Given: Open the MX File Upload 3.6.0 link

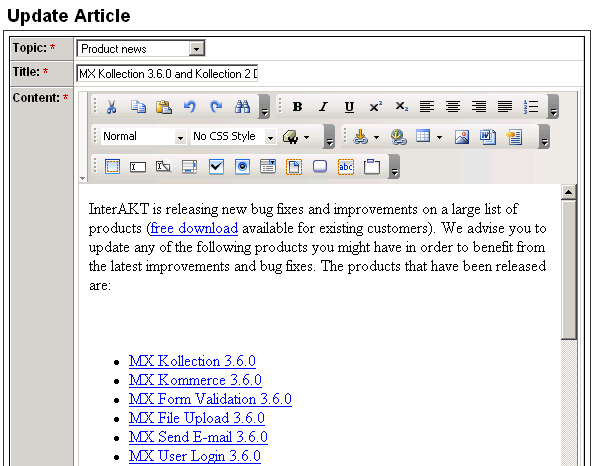Looking at the screenshot, I should [197, 418].
